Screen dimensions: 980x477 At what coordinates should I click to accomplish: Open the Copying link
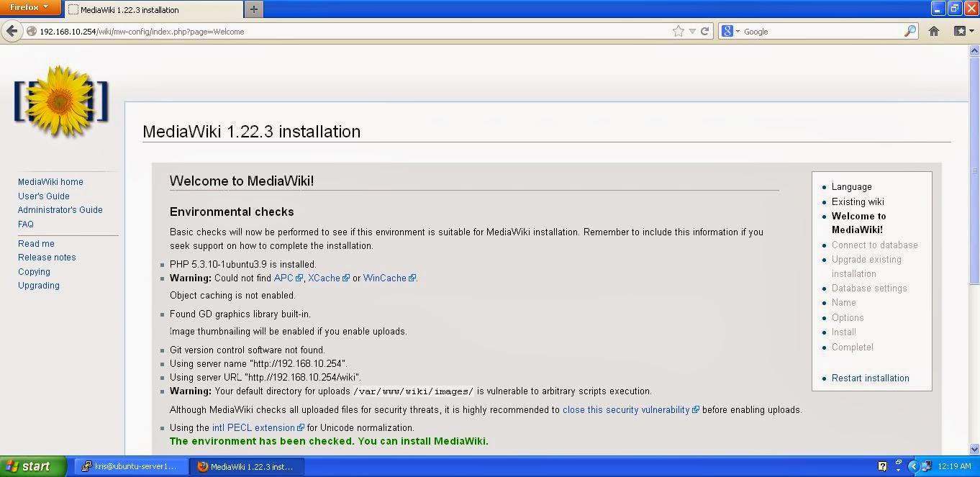click(34, 272)
